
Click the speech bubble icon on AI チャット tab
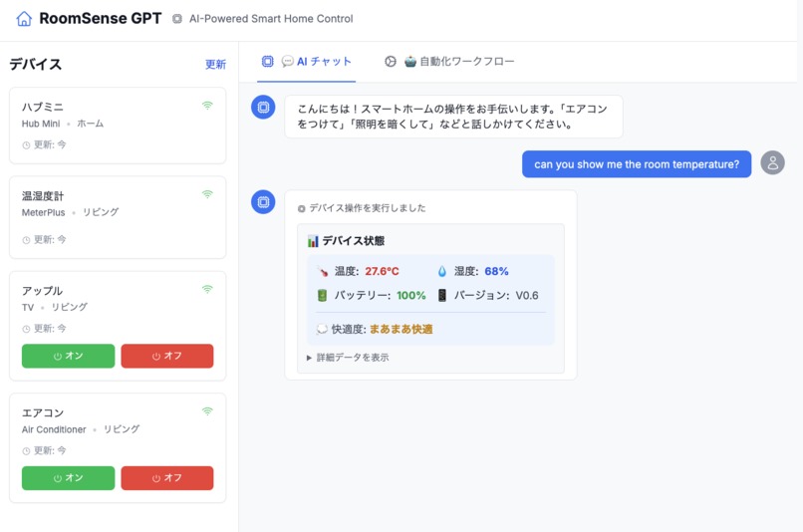point(287,62)
